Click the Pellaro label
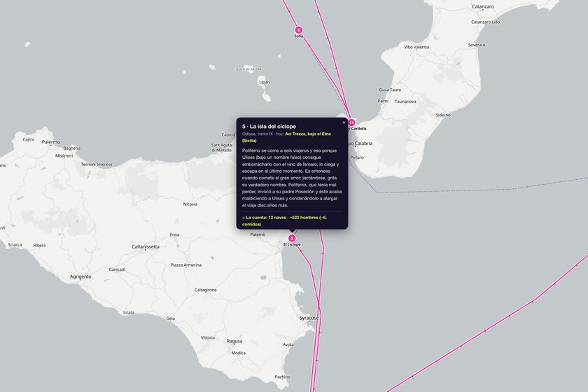This screenshot has height=392, width=588. pyautogui.click(x=357, y=157)
